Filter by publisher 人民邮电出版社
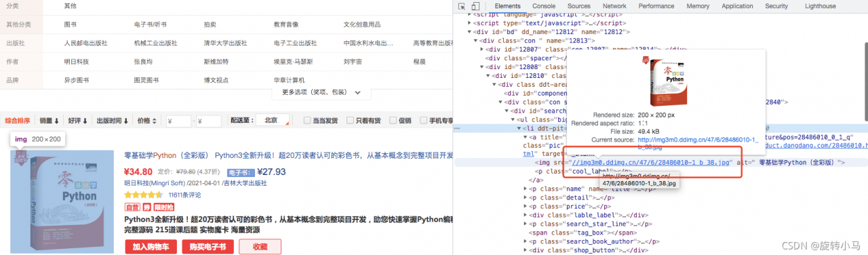This screenshot has width=868, height=255. 86,43
